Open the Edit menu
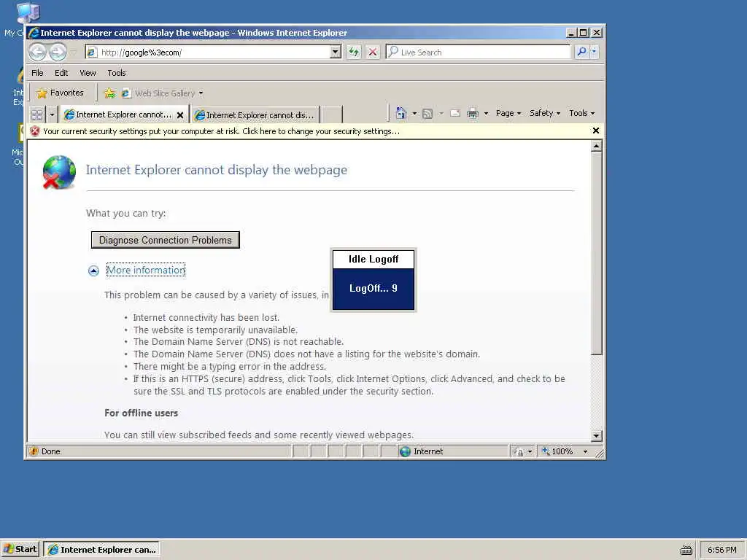The width and height of the screenshot is (747, 560). 61,73
